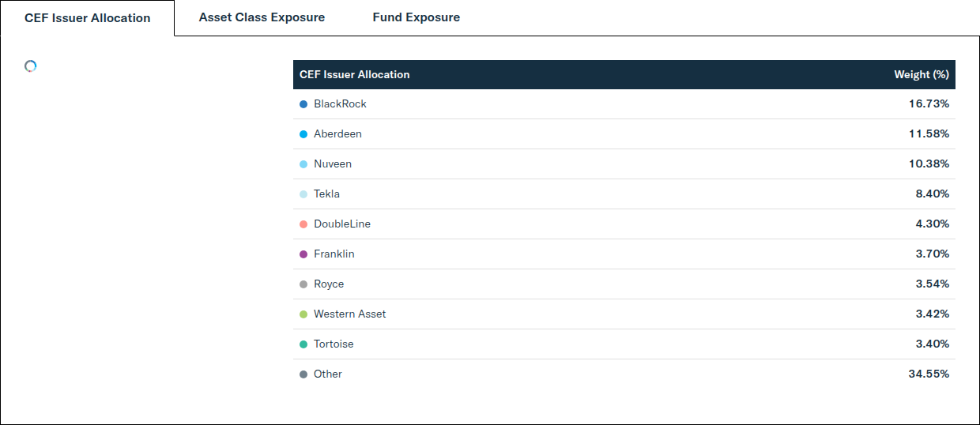
Task: Click the Nuveen light blue legend dot
Action: [303, 164]
